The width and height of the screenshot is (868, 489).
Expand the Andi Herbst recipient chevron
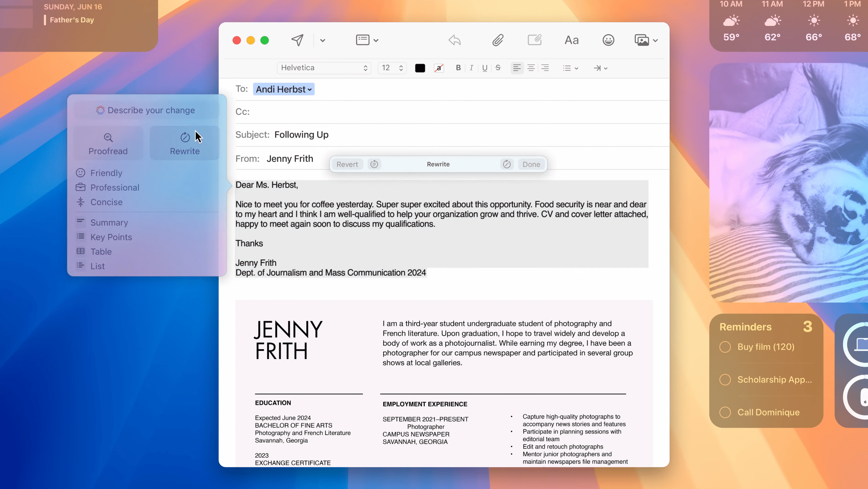[x=310, y=89]
